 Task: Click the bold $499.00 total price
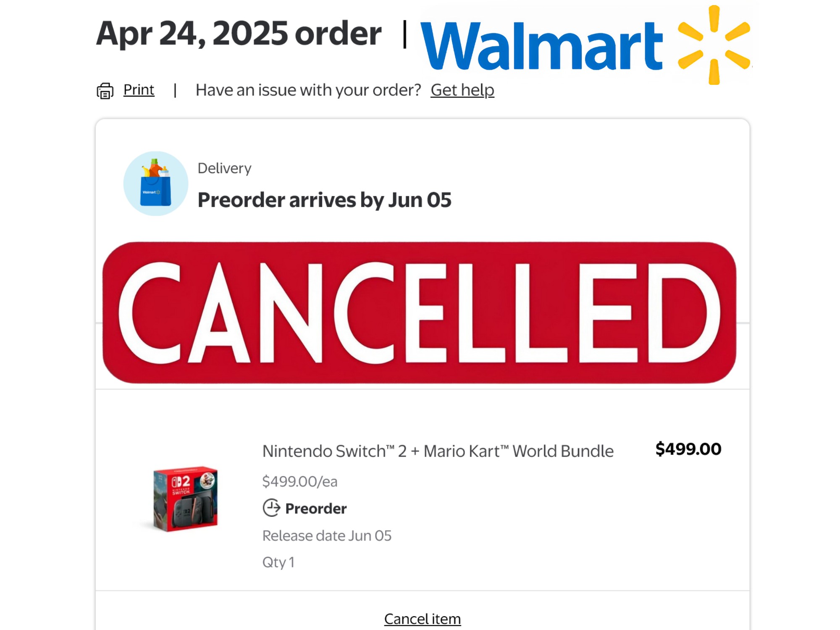pos(688,449)
